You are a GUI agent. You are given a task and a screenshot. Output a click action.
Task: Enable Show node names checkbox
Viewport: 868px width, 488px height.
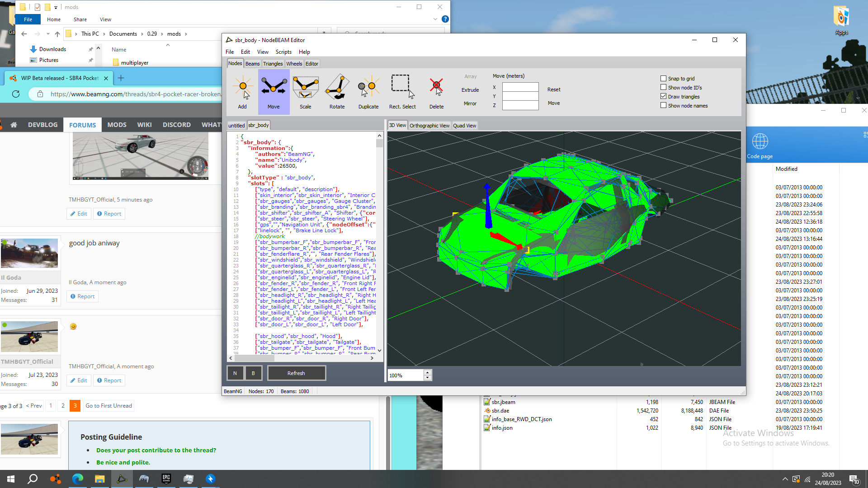click(663, 105)
